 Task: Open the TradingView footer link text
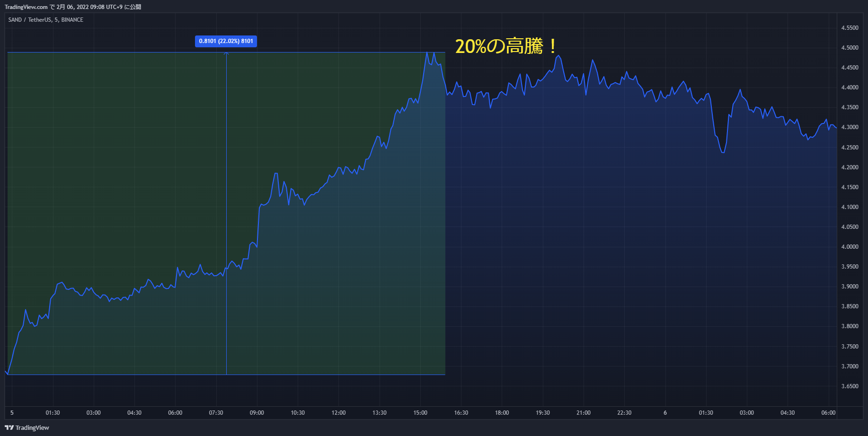point(32,427)
